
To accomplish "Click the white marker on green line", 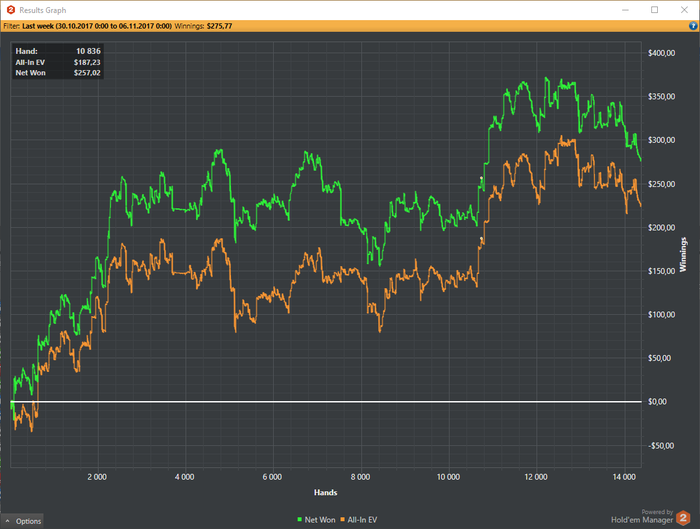I will coord(481,179).
